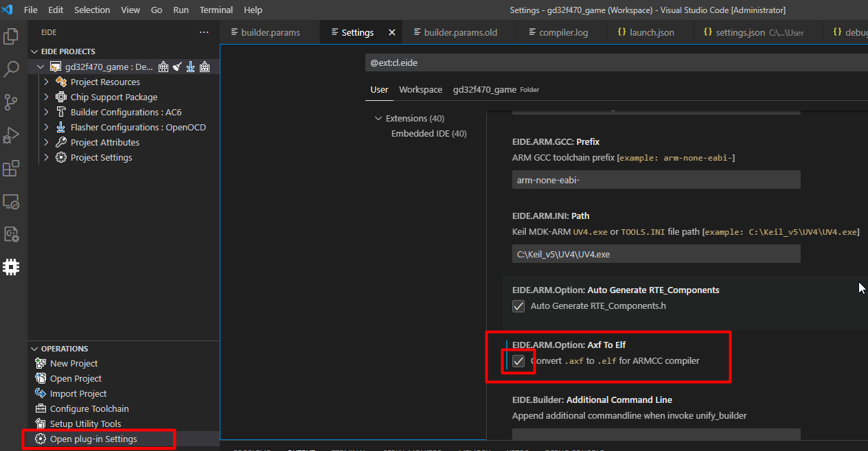Click the Flash download icon on project row

[x=191, y=67]
